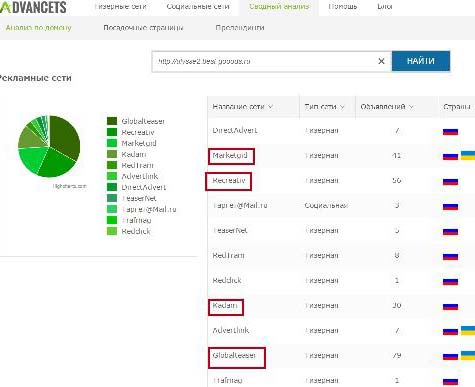Open the Marketgid network link

[230, 155]
